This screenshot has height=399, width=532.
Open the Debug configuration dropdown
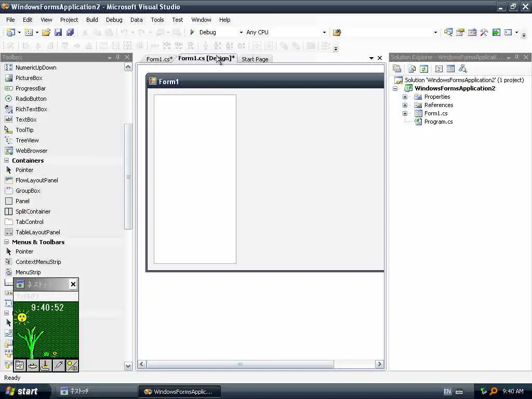(241, 32)
